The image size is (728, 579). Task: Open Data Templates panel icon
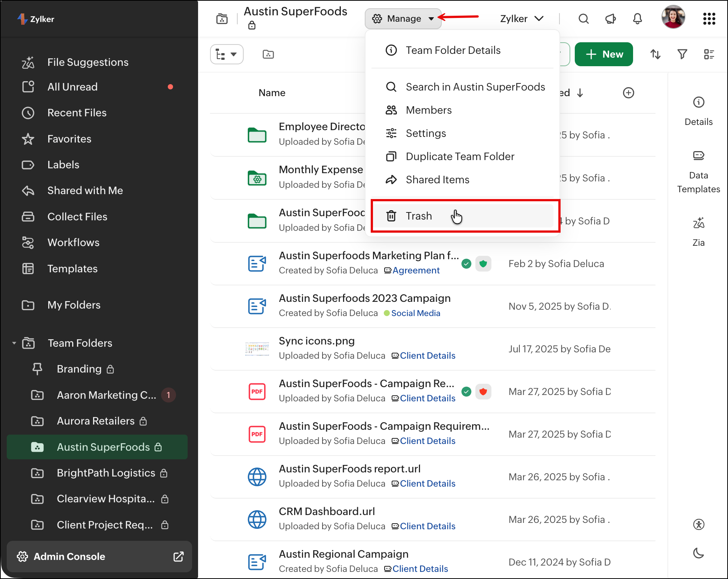click(x=698, y=172)
